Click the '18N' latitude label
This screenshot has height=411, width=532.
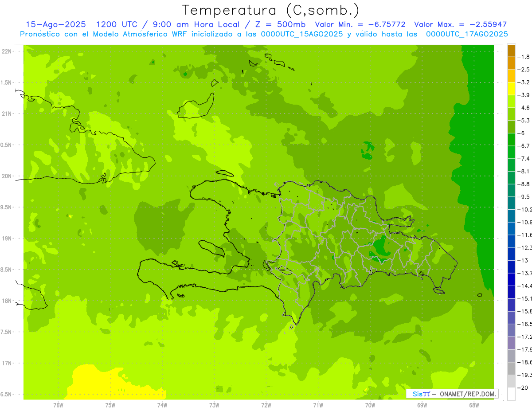(7, 301)
